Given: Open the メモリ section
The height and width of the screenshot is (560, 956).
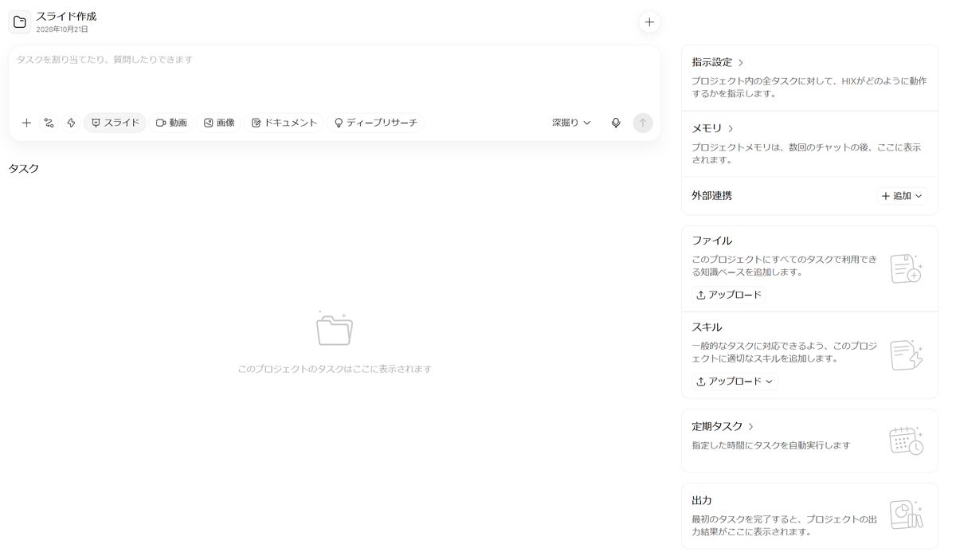Looking at the screenshot, I should click(x=713, y=128).
